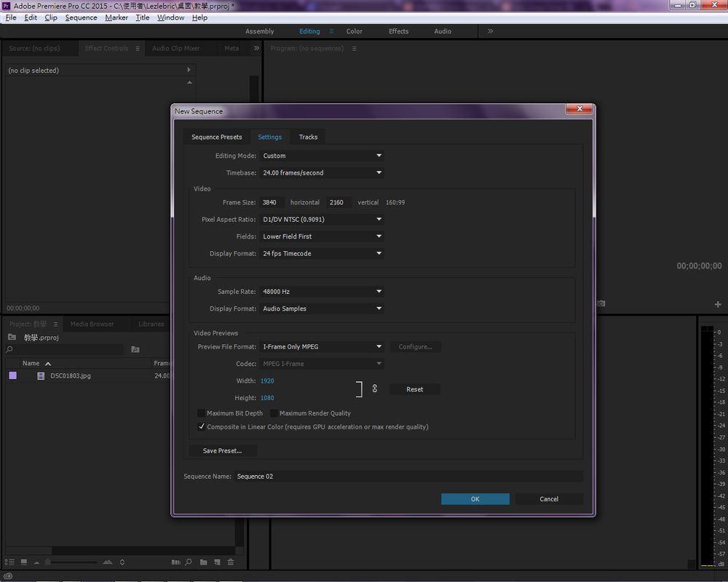The width and height of the screenshot is (728, 582).
Task: Open the Program monitor panel menu icon
Action: point(355,48)
